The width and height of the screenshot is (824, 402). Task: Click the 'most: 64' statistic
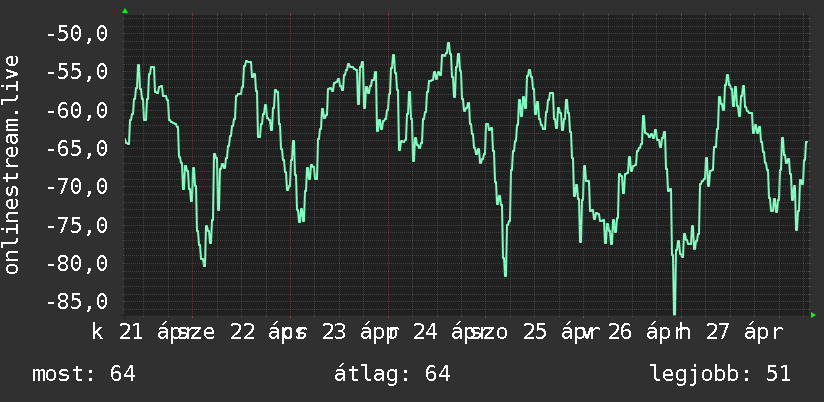(84, 374)
